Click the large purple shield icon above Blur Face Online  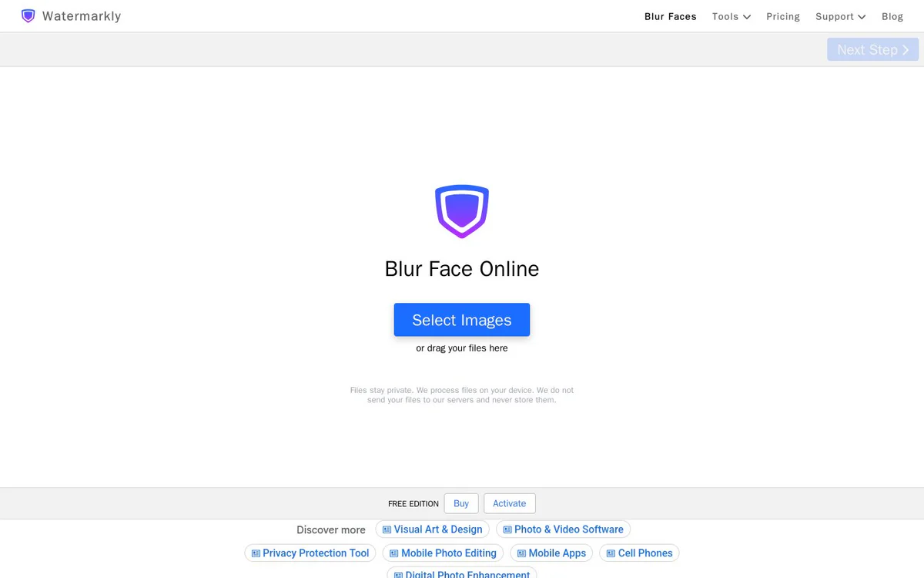click(462, 211)
